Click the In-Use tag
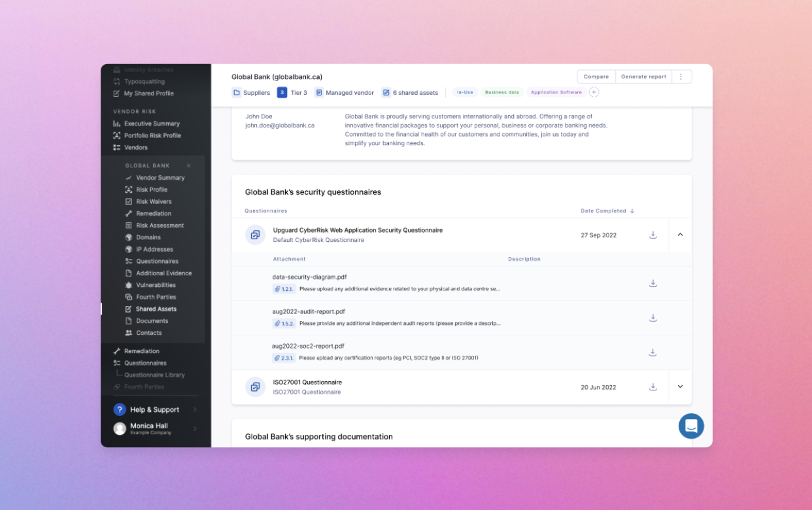The height and width of the screenshot is (510, 812). pos(465,92)
